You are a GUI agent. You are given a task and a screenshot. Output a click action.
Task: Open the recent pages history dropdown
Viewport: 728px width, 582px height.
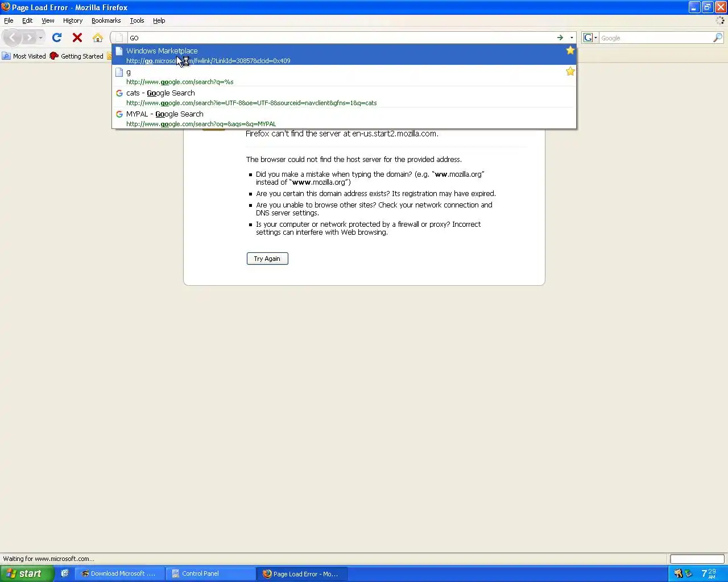40,38
